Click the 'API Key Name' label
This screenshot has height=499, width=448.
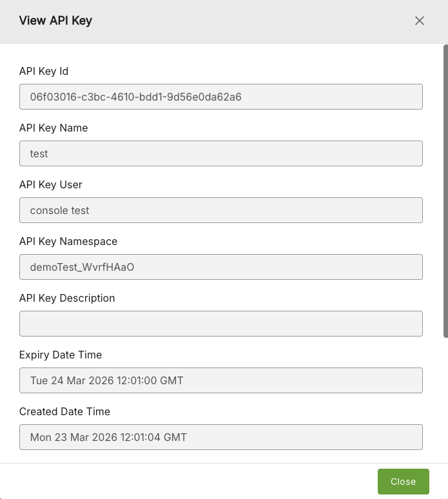(54, 128)
